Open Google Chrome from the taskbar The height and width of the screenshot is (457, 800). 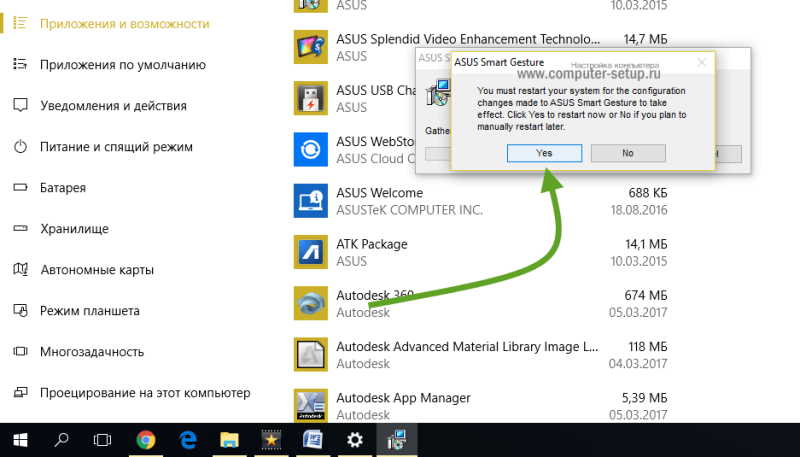click(146, 440)
